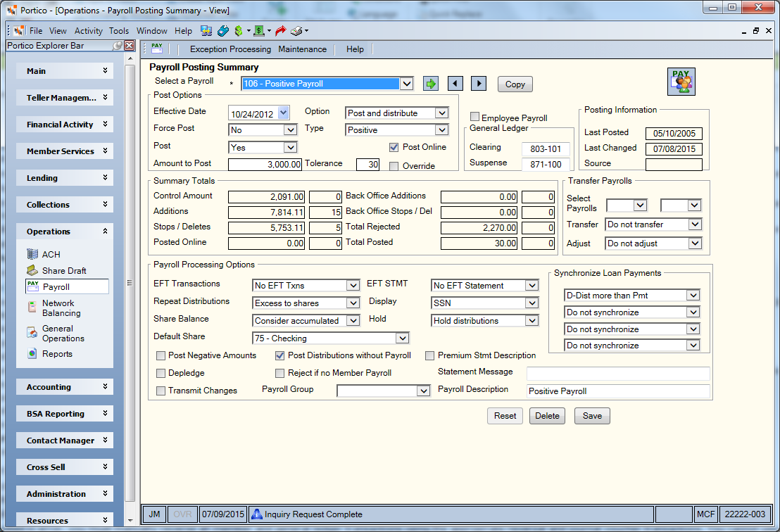The height and width of the screenshot is (532, 780).
Task: Go to previous payroll with left arrow
Action: point(455,84)
